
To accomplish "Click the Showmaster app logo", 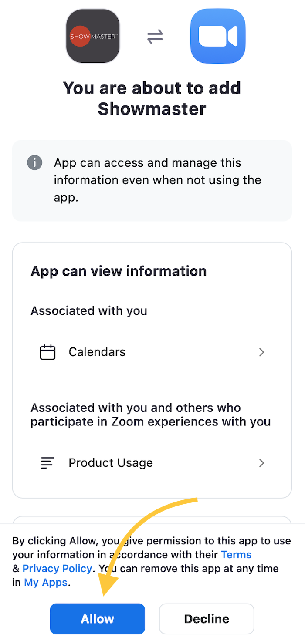I will coord(93,37).
